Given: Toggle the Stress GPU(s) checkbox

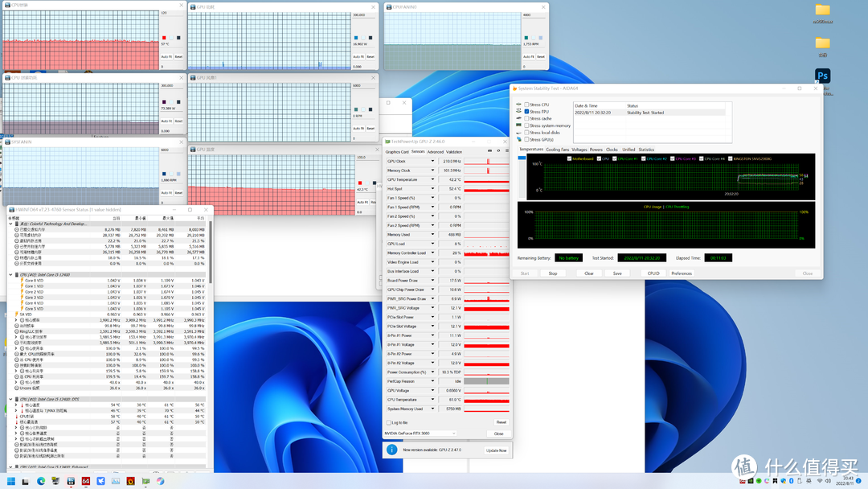Looking at the screenshot, I should 526,139.
